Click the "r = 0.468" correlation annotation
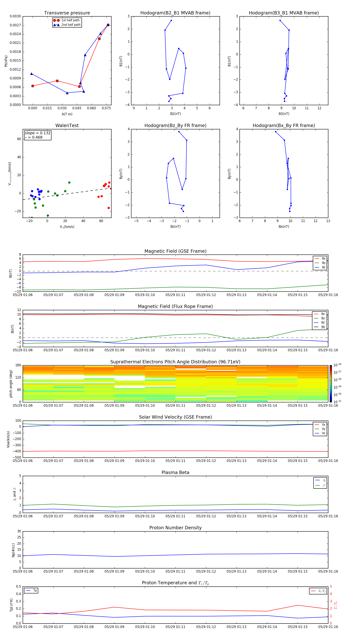This screenshot has height=644, width=351. coord(34,137)
